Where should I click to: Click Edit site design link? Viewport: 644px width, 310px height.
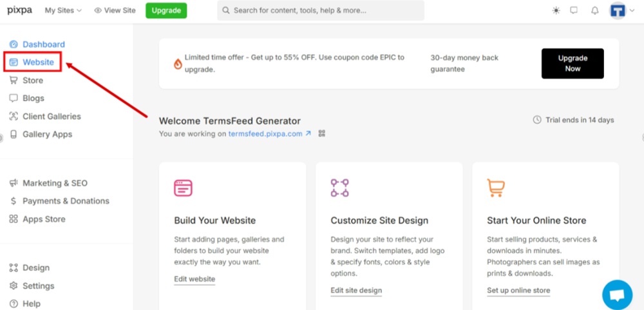[x=356, y=291]
